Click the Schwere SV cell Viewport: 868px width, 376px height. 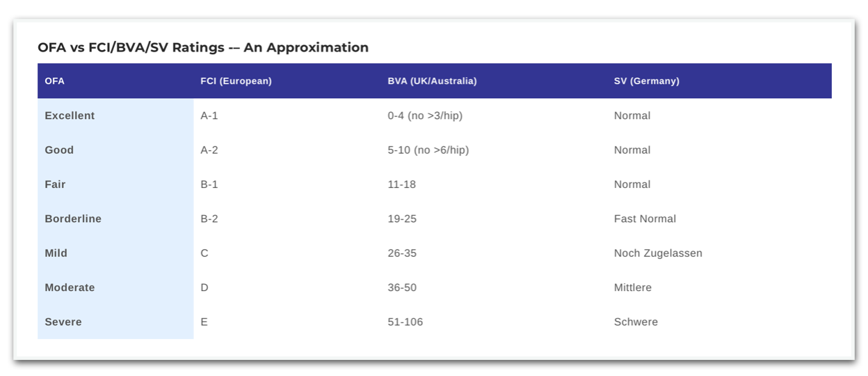point(636,322)
